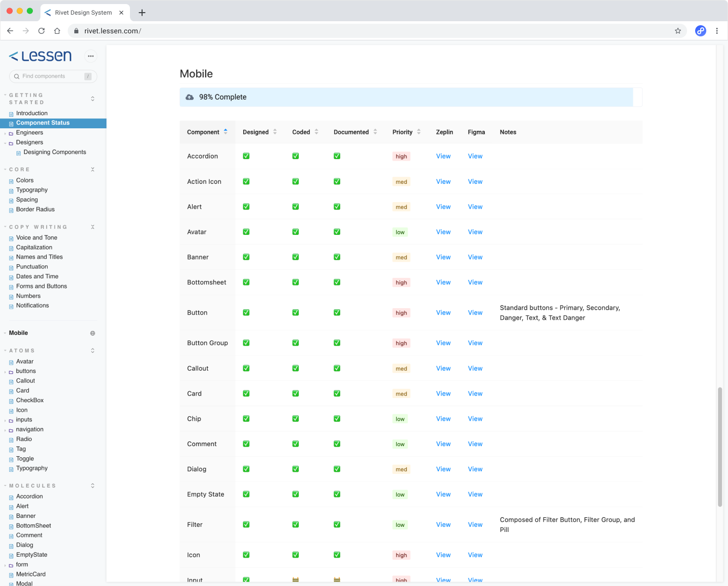728x586 pixels.
Task: Open the Introduction page in the sidebar
Action: click(x=32, y=114)
